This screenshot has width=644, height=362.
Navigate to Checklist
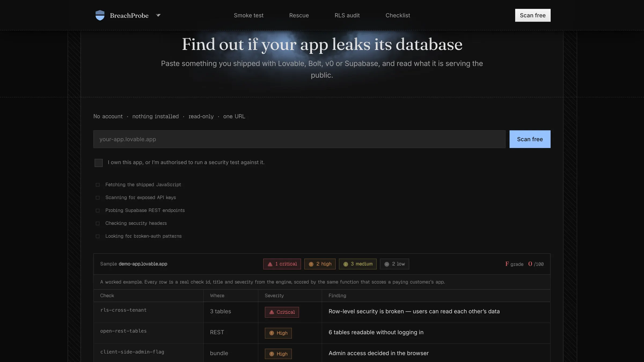[x=398, y=15]
